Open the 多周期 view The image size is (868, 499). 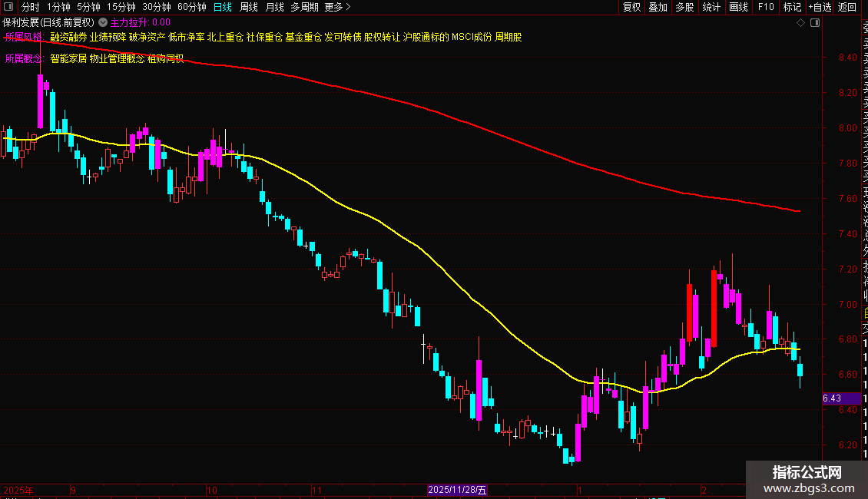click(x=304, y=7)
